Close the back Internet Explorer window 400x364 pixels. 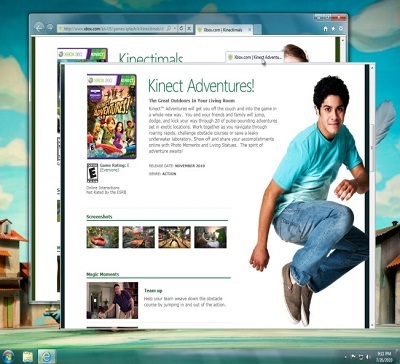(x=338, y=17)
